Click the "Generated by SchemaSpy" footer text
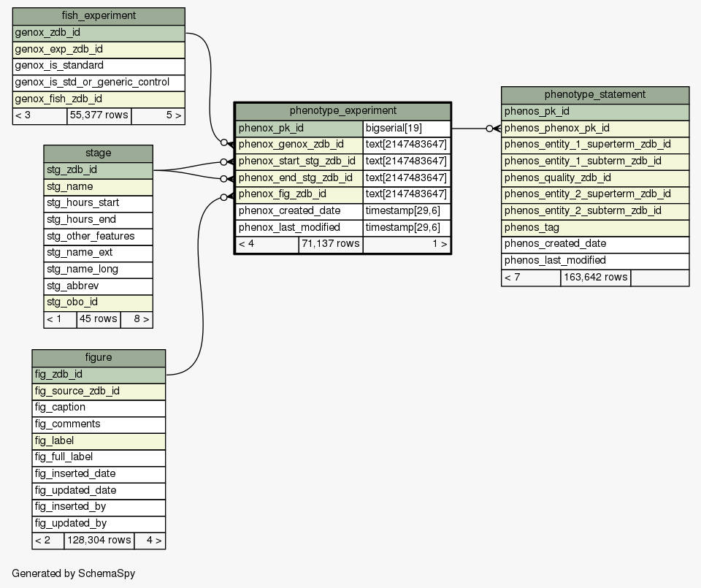This screenshot has height=588, width=701. (73, 573)
